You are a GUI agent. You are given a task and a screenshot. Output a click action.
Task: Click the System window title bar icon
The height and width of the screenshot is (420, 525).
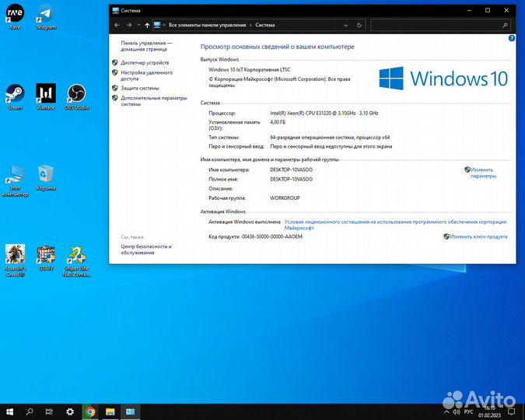(x=116, y=10)
